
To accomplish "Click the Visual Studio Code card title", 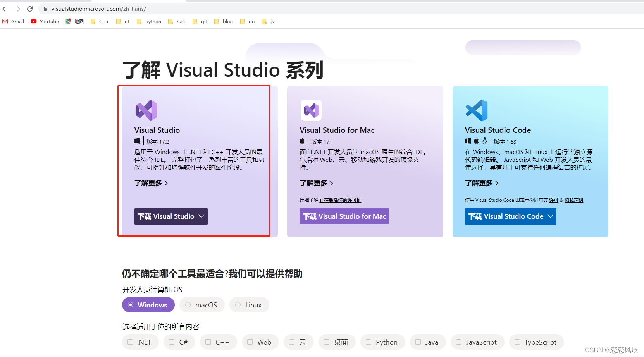I will [x=498, y=130].
